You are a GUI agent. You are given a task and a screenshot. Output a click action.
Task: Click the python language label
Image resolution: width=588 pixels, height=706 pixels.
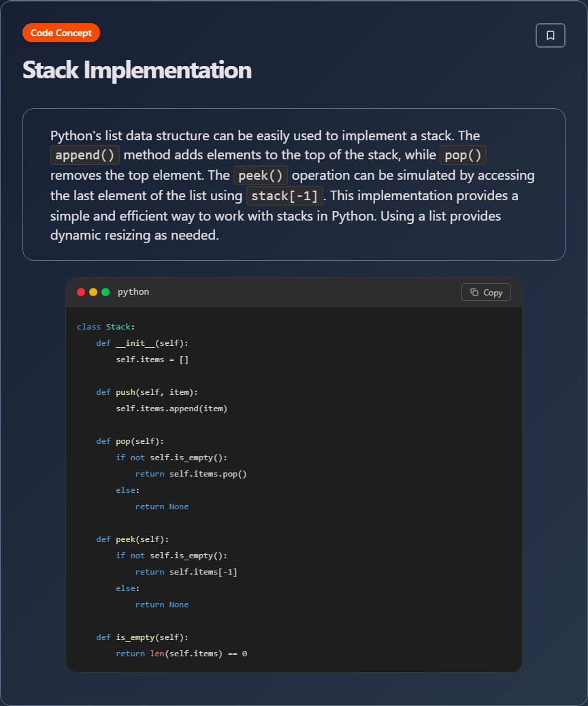click(x=133, y=292)
